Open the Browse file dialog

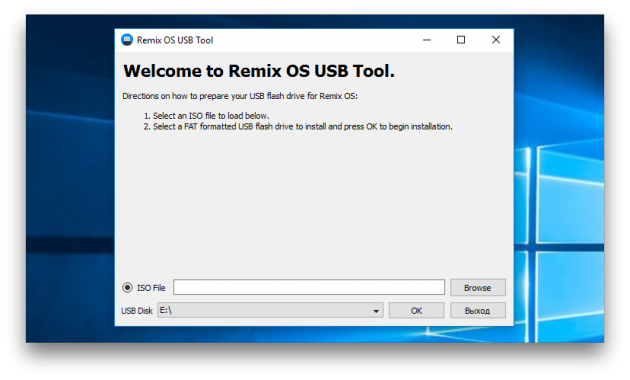coord(478,288)
